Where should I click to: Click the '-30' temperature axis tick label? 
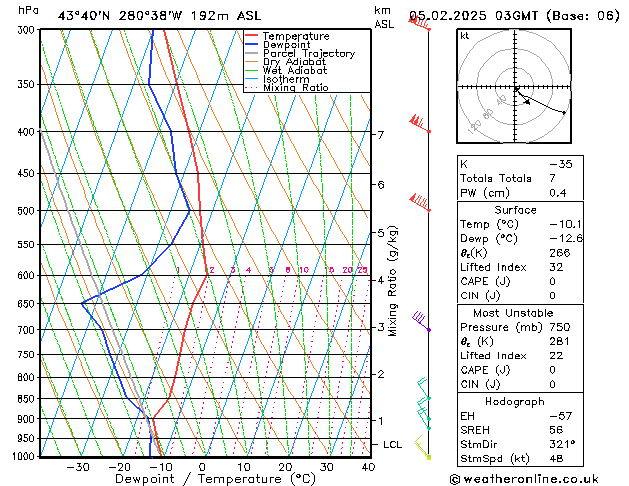pyautogui.click(x=77, y=467)
